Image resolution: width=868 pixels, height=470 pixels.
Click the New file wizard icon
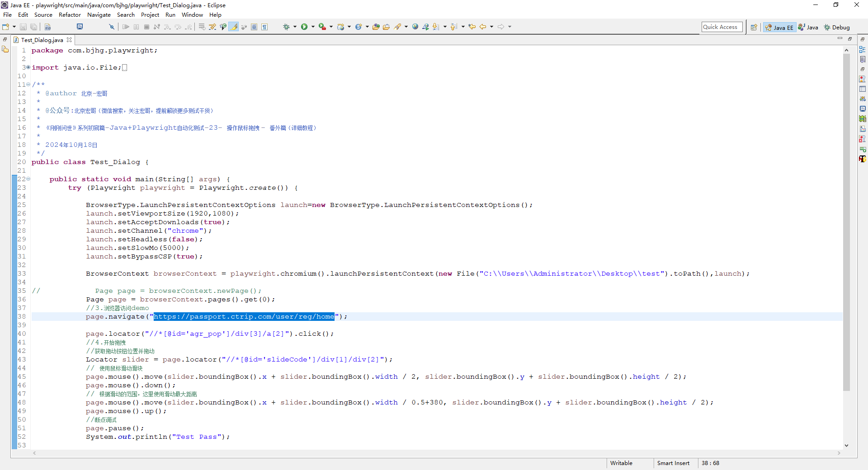[6, 27]
